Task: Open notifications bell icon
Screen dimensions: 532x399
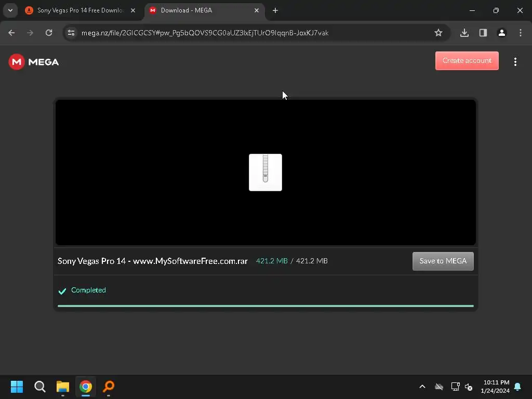Action: [x=518, y=387]
